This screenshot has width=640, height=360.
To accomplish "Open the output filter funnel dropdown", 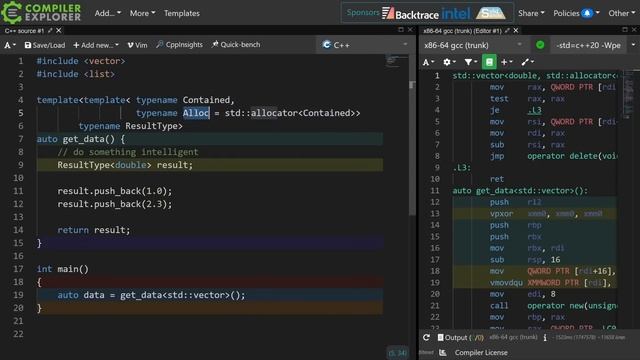I will click(471, 62).
